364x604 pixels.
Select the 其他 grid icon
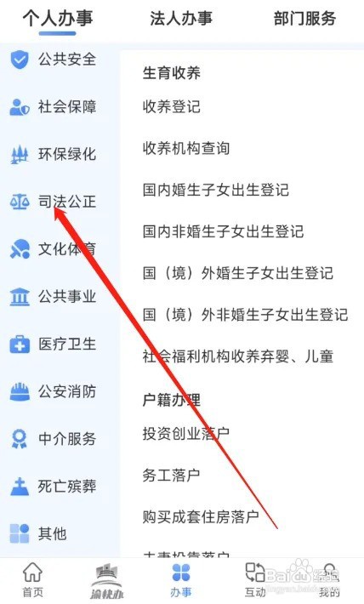(x=20, y=533)
